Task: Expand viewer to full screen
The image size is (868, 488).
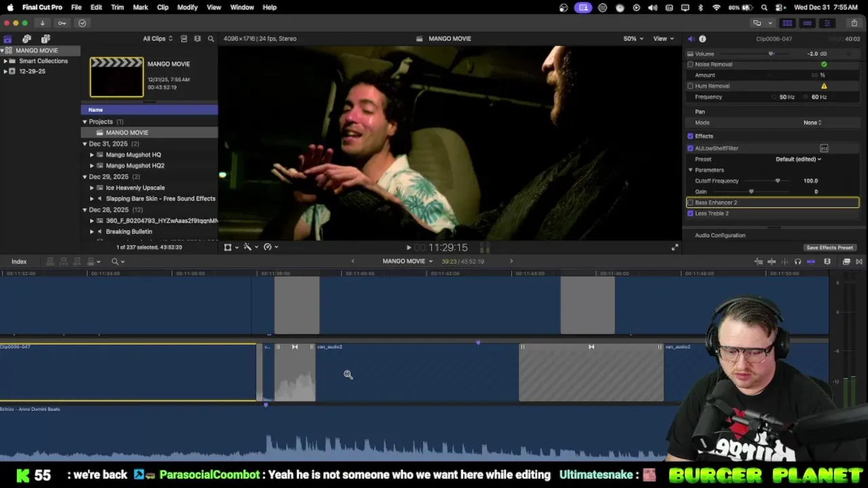Action: (675, 247)
